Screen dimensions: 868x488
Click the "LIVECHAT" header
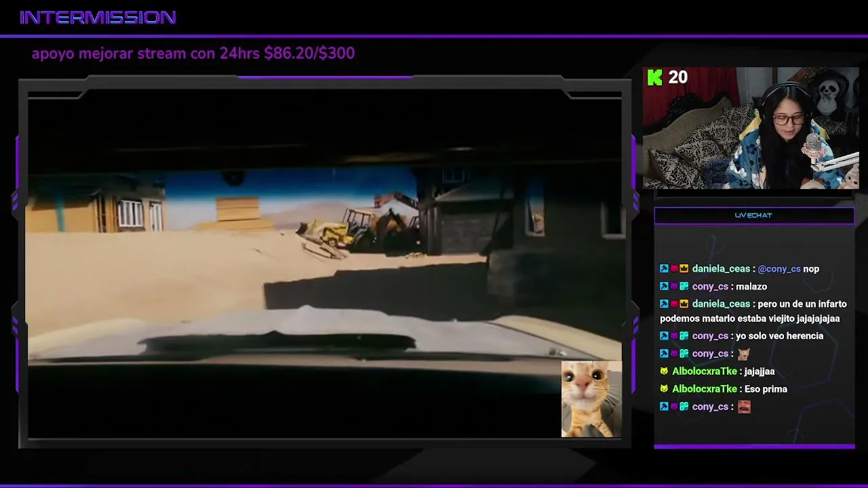tap(753, 216)
